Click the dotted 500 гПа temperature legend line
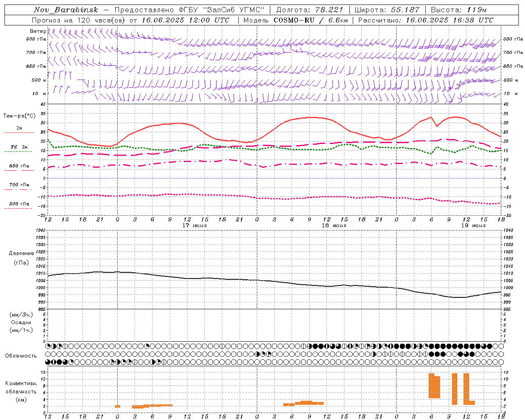 [19, 208]
